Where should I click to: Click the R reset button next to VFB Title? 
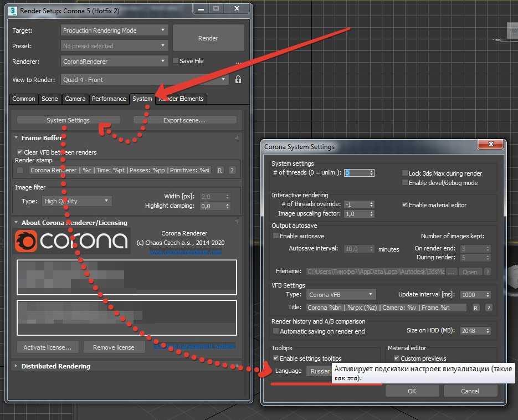pyautogui.click(x=476, y=308)
